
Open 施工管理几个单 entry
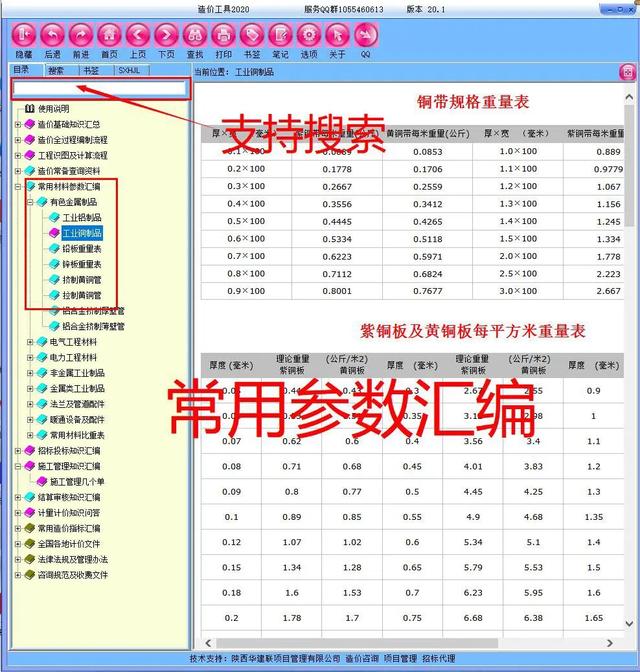point(77,482)
